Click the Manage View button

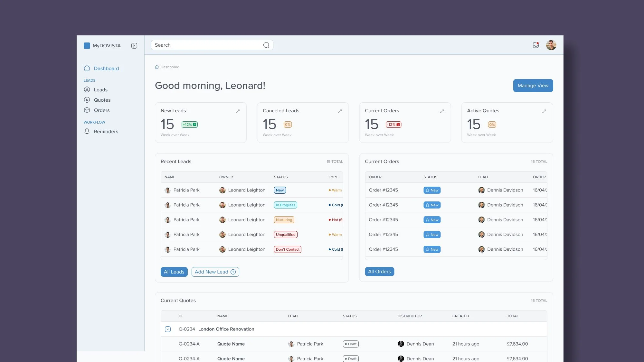click(x=533, y=86)
